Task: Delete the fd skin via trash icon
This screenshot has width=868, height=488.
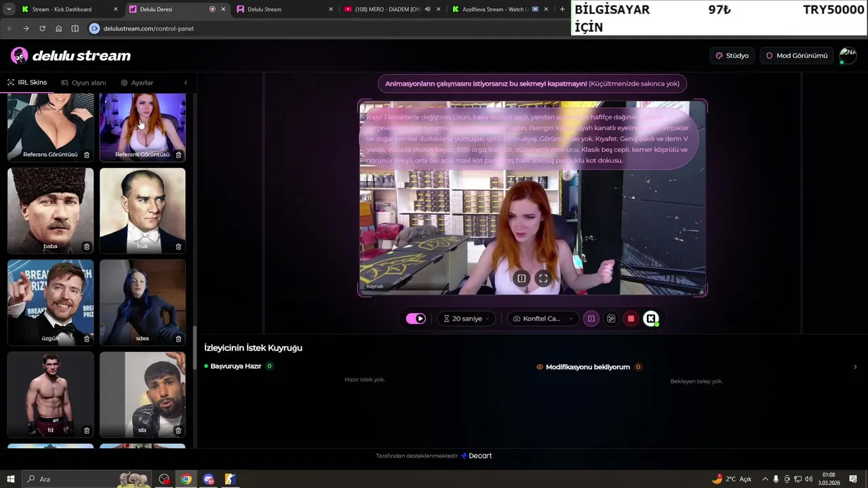Action: click(x=86, y=430)
